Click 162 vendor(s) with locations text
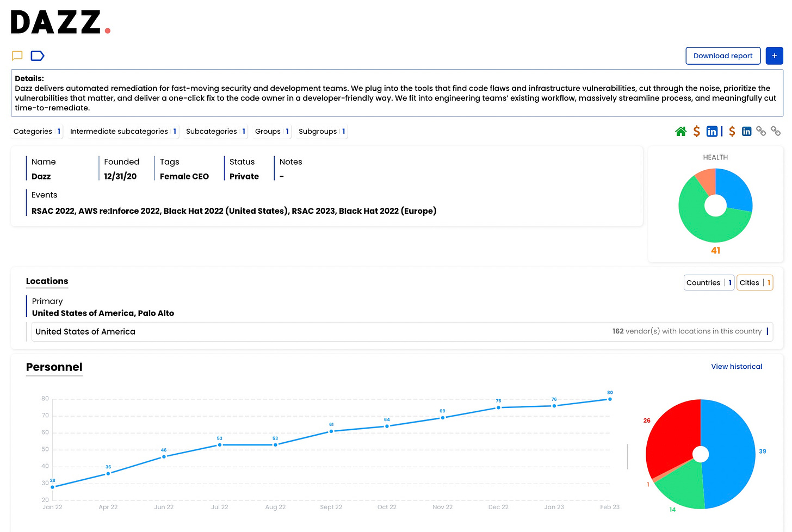 pos(686,331)
